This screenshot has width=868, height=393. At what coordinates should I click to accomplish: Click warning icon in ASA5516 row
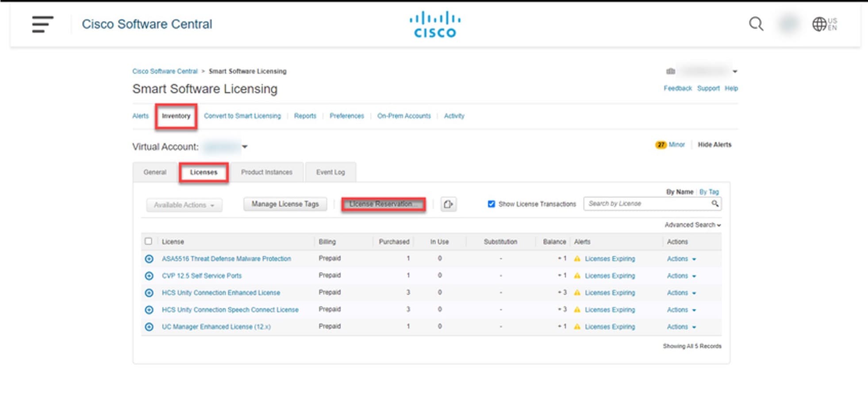577,258
